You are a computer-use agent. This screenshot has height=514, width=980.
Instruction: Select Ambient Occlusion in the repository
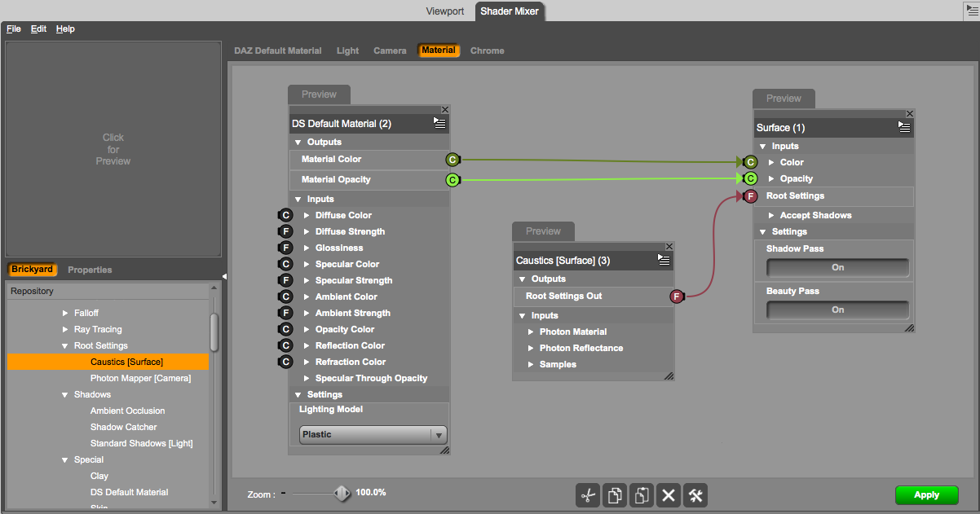point(127,411)
